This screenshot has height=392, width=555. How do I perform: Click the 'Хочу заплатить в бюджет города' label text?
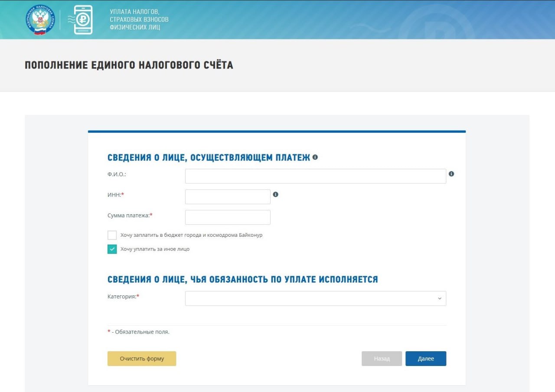pos(191,235)
